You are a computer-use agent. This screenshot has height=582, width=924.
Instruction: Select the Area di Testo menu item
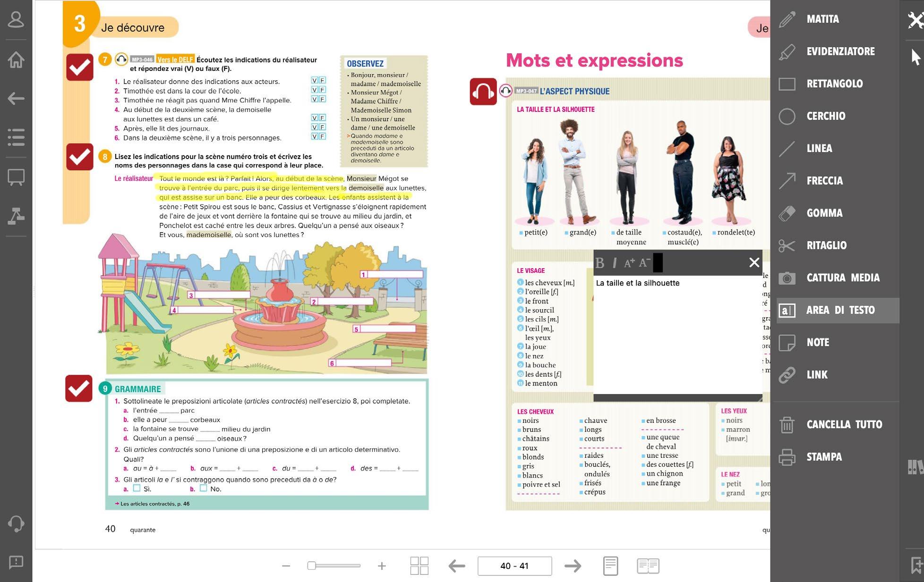point(839,311)
